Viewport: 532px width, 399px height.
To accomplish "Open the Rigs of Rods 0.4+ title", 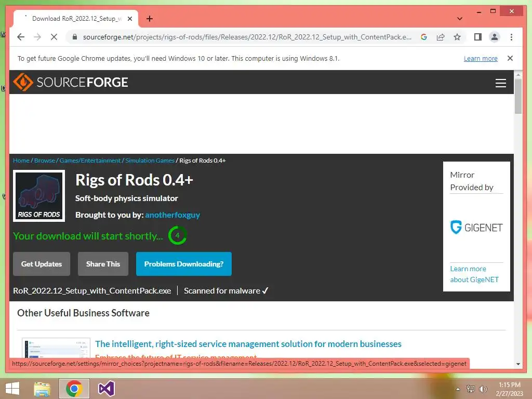I will click(x=134, y=180).
